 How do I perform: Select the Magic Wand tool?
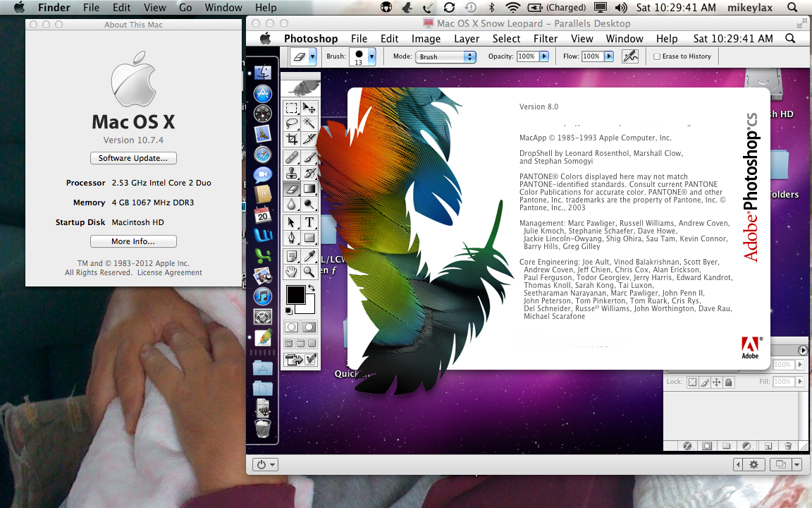309,123
